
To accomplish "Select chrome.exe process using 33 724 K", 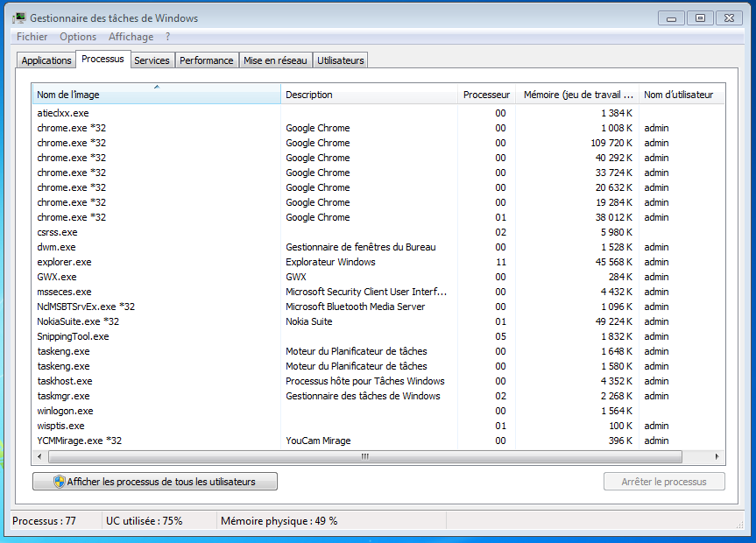I will tap(378, 173).
